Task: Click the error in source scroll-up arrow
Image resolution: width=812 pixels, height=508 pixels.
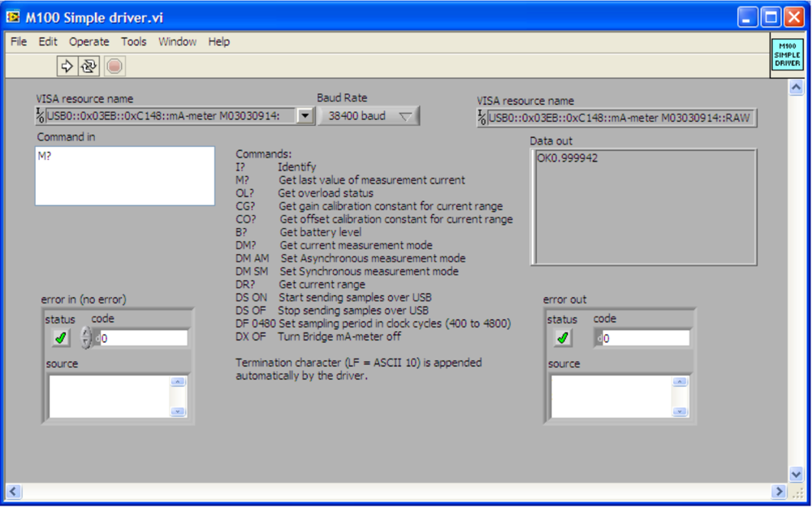Action: tap(178, 382)
